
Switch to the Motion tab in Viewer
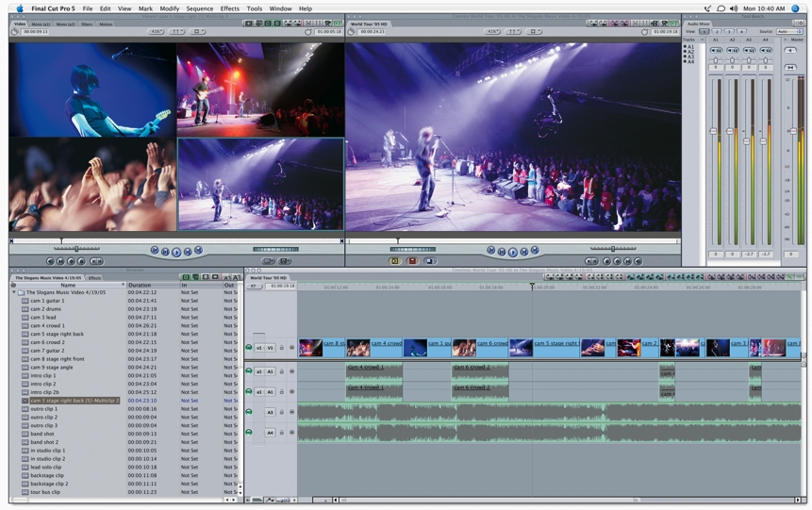(106, 24)
